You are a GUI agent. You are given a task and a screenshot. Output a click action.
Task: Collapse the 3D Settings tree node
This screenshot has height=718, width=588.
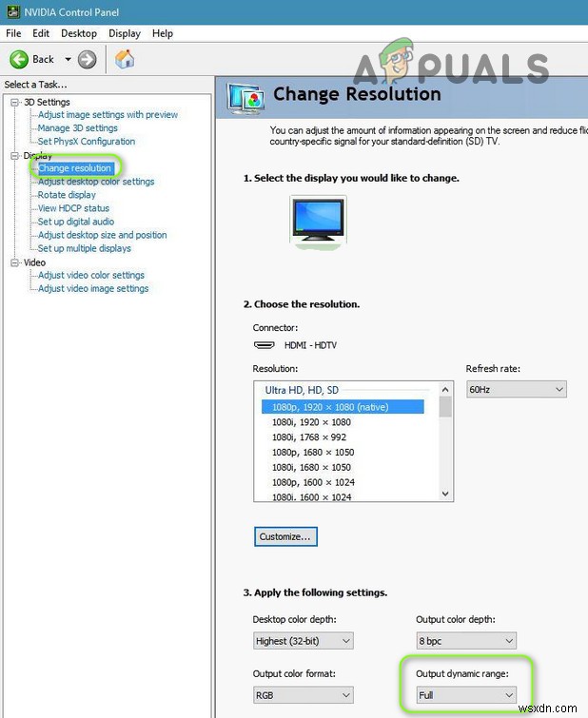[15, 102]
